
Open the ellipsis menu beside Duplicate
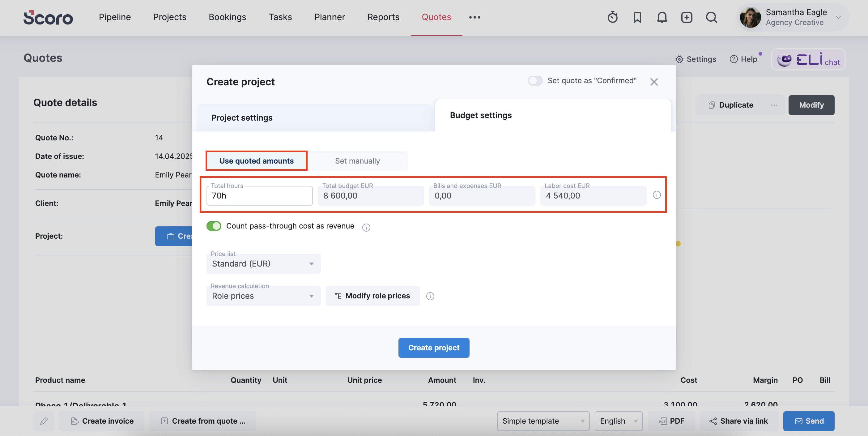pyautogui.click(x=774, y=105)
